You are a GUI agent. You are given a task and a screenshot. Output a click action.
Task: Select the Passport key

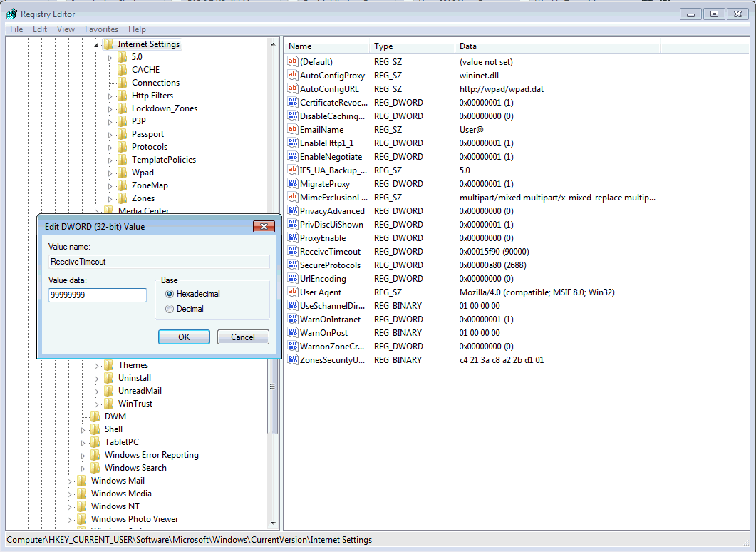coord(147,134)
